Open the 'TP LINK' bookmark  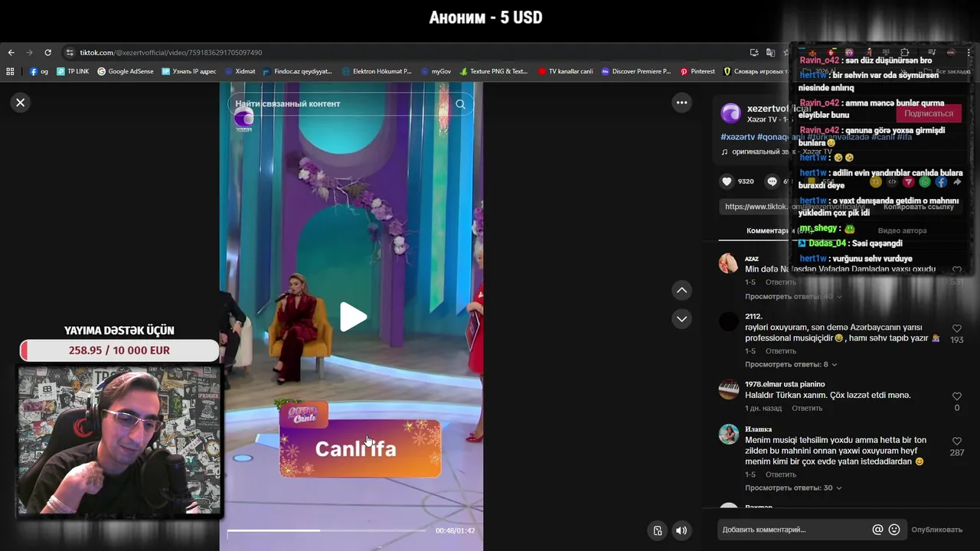[x=73, y=71]
